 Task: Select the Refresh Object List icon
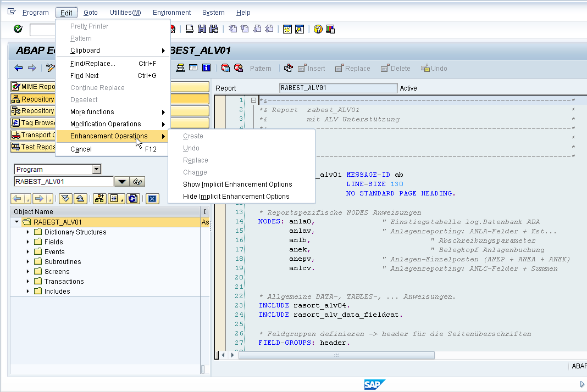point(132,198)
